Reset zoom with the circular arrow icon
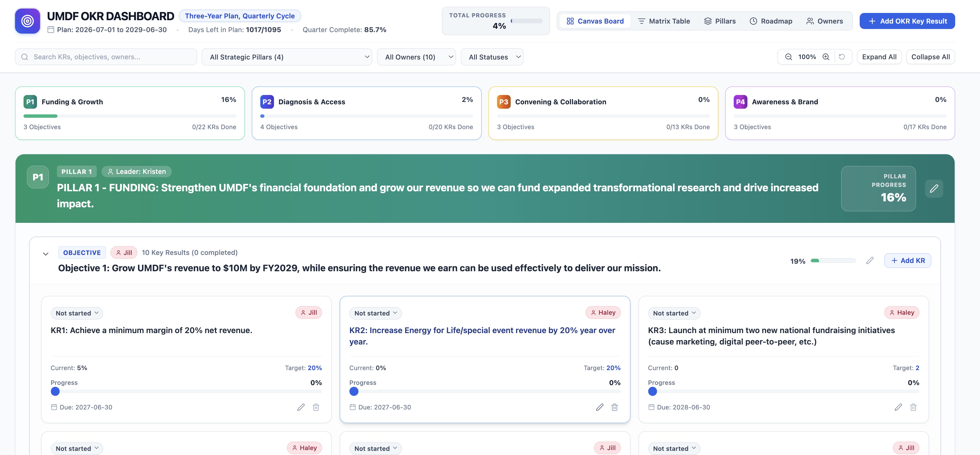Viewport: 980px width, 455px height. (x=842, y=57)
